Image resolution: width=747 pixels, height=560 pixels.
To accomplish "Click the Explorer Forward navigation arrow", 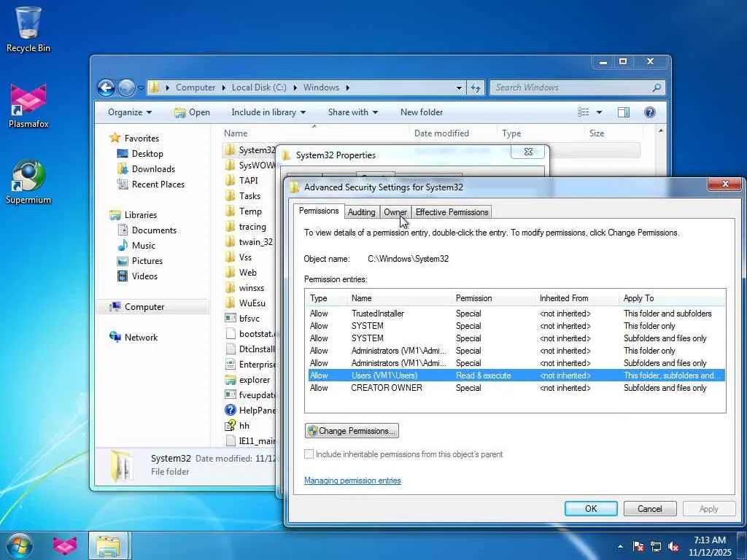I will point(125,87).
